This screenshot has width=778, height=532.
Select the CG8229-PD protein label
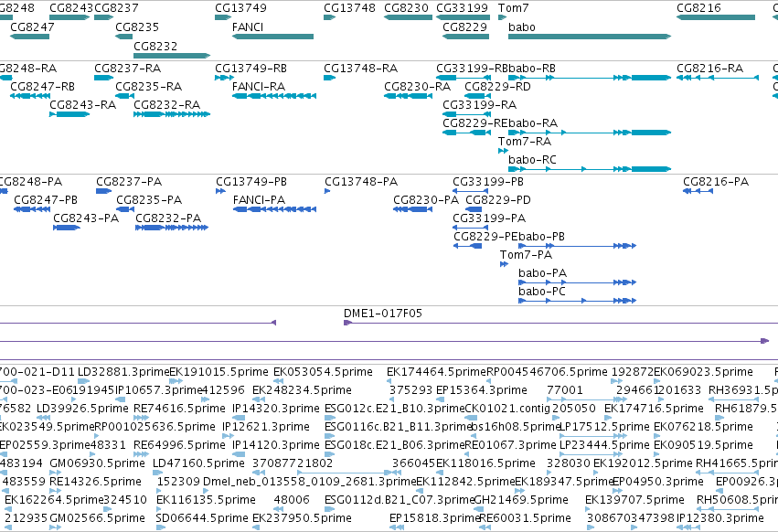(498, 200)
